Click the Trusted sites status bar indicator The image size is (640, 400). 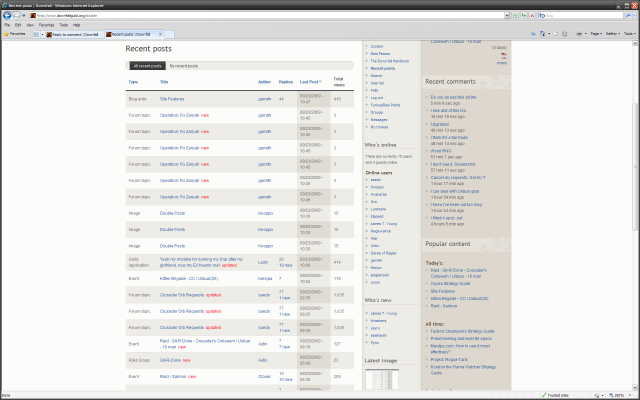pyautogui.click(x=554, y=395)
